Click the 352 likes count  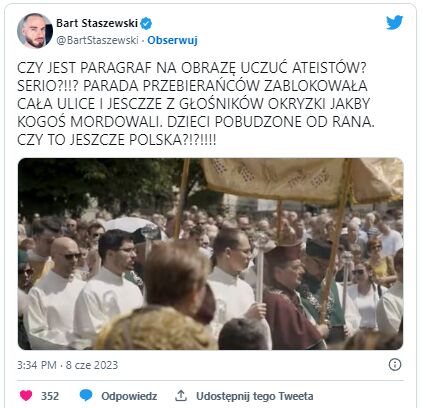coord(50,396)
